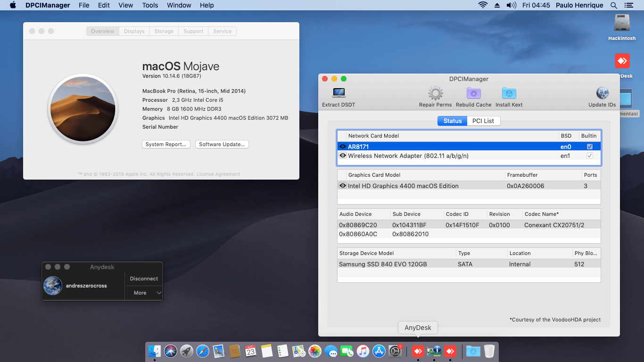Open the Notes app in Dock
This screenshot has width=644, height=362.
267,351
